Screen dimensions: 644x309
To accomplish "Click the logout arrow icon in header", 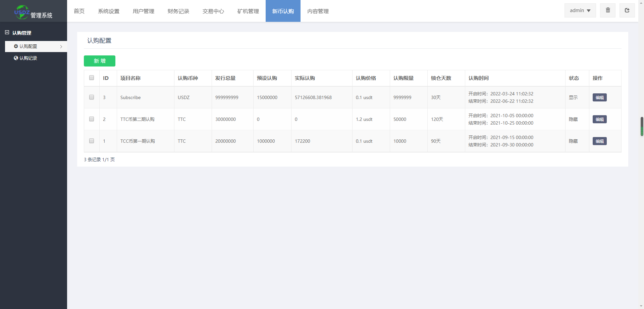I will [627, 10].
